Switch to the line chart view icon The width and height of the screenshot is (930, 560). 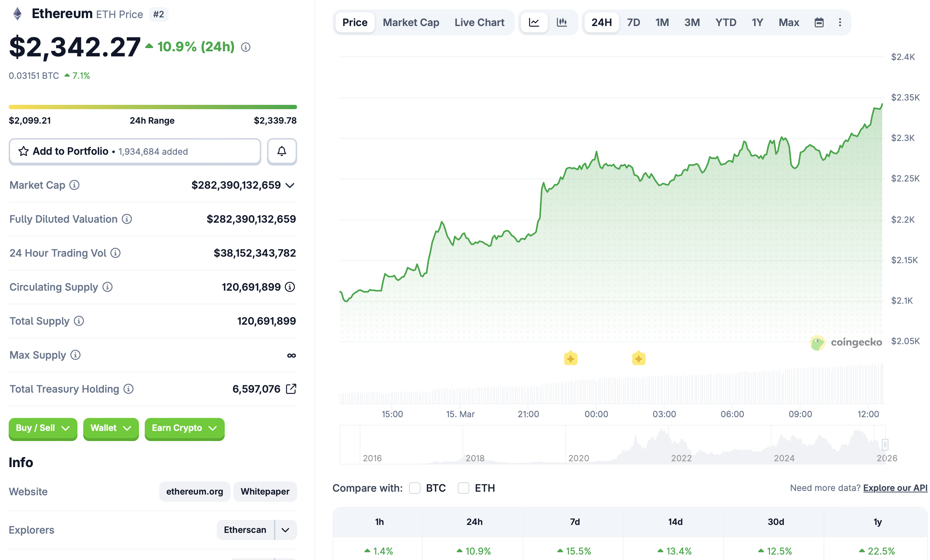[534, 23]
